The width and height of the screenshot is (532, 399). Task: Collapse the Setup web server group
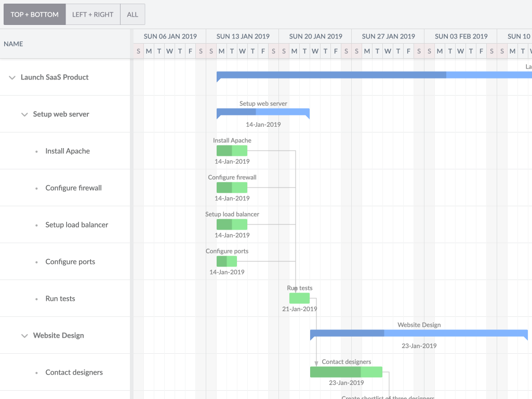click(24, 114)
